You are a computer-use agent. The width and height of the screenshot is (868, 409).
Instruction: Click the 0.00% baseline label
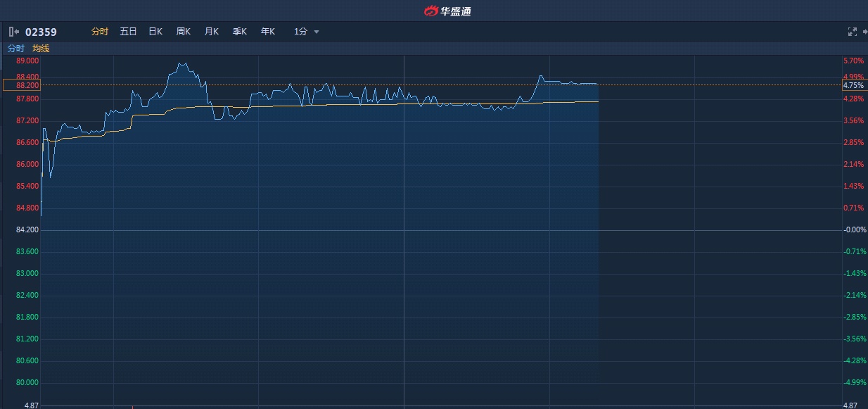855,230
